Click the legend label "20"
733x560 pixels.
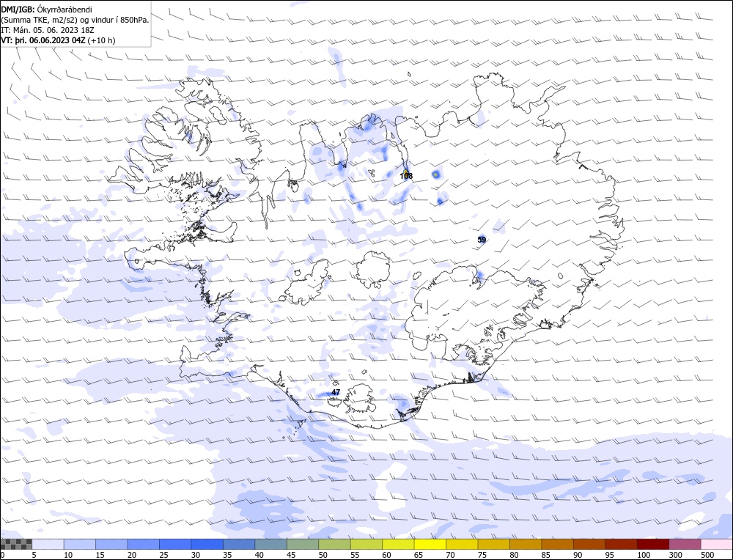tap(132, 555)
